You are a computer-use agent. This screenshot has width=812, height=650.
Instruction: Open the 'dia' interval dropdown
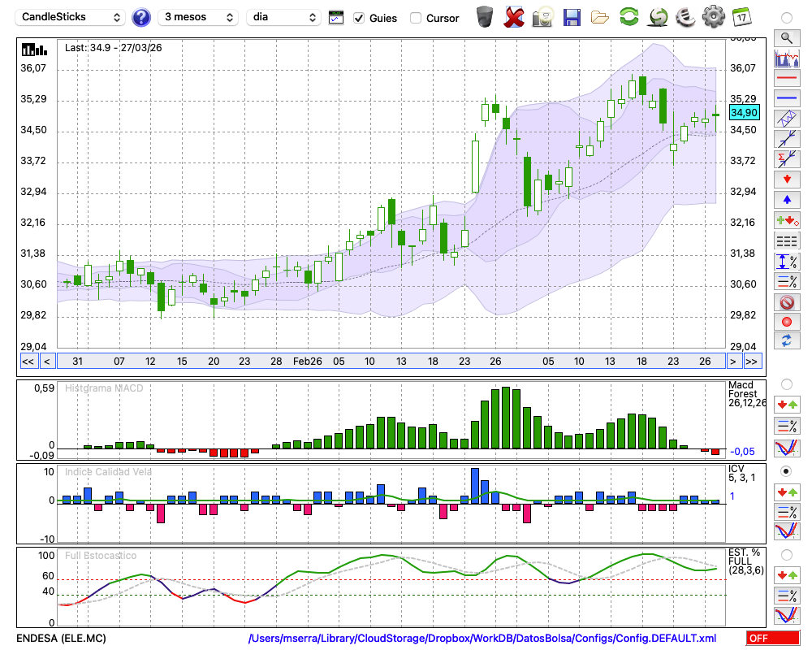283,17
